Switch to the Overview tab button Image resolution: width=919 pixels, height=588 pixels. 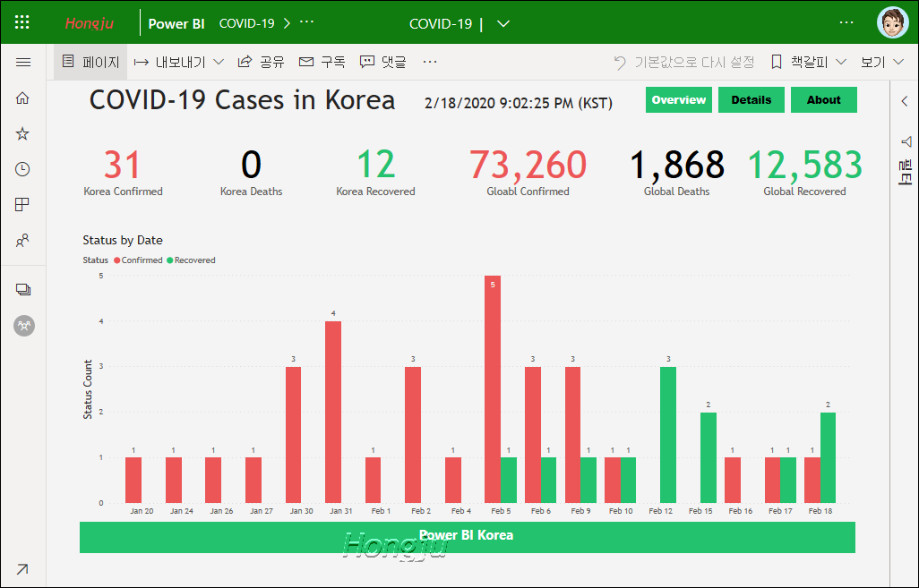click(679, 99)
